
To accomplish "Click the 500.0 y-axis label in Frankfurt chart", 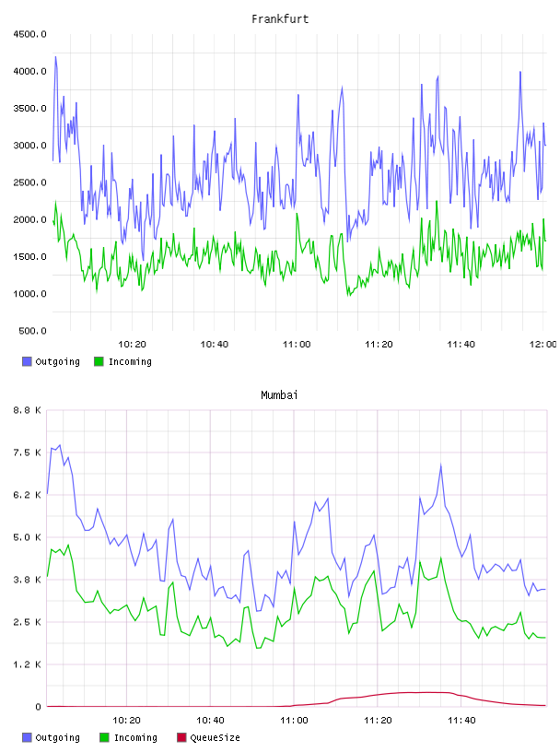I will pyautogui.click(x=32, y=331).
